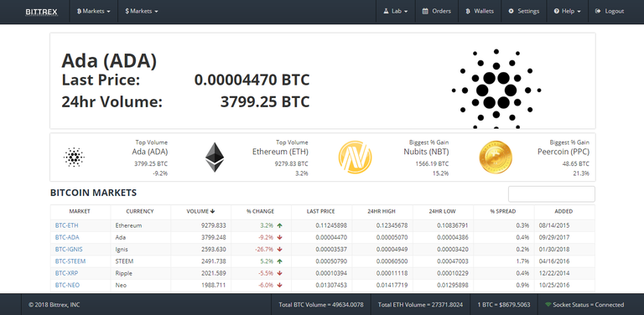
Task: Click Total BTC Volume in footer
Action: (x=321, y=305)
